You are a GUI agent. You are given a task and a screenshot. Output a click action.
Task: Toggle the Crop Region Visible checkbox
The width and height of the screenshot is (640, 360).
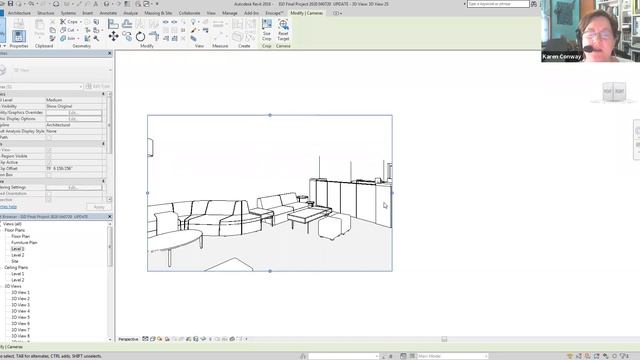tap(49, 156)
